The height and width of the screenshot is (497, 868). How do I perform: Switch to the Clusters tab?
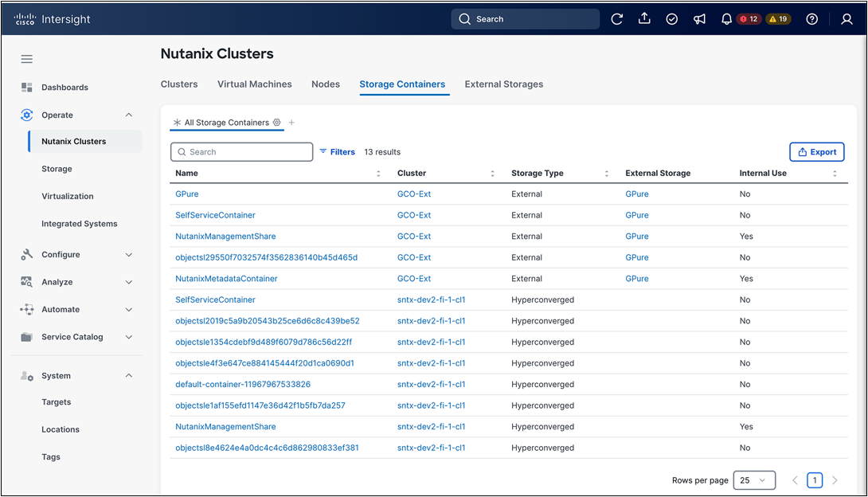[x=179, y=84]
